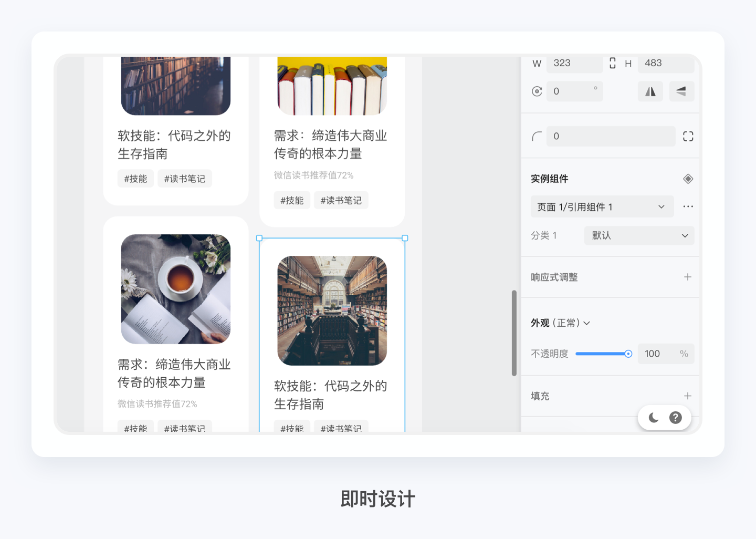Add a fill using the 填充 plus icon
Screen dimensions: 756x539
688,396
